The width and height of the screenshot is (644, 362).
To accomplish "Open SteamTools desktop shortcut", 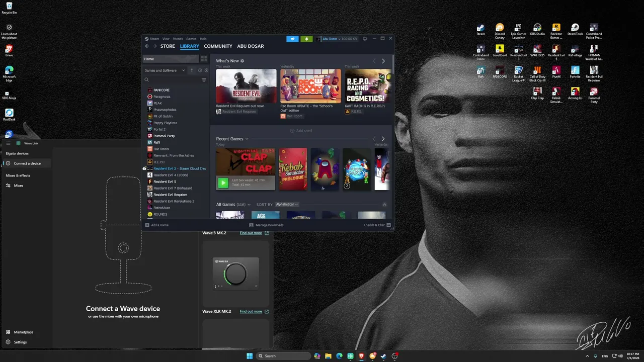I will 575,30.
